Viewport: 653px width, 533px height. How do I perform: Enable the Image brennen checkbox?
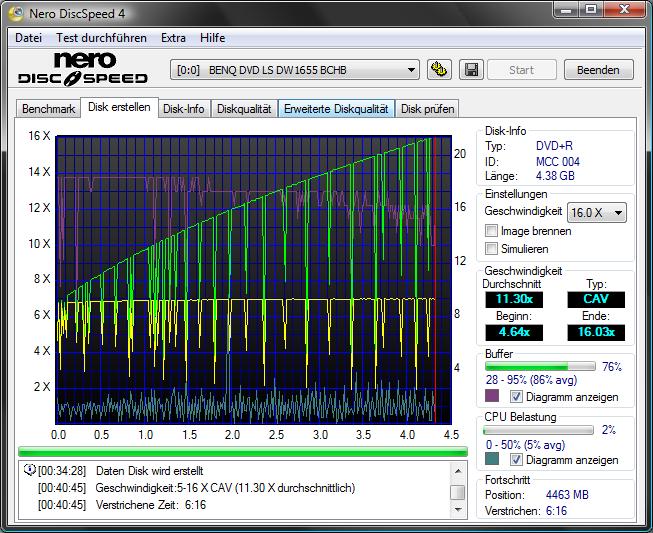(491, 231)
